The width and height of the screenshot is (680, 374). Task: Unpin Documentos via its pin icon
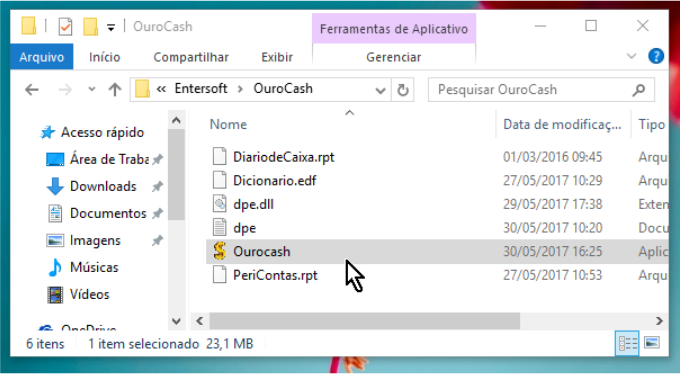(x=157, y=213)
